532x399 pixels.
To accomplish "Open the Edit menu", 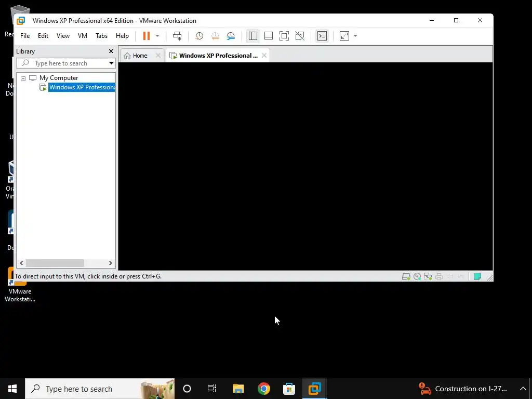I will point(43,36).
